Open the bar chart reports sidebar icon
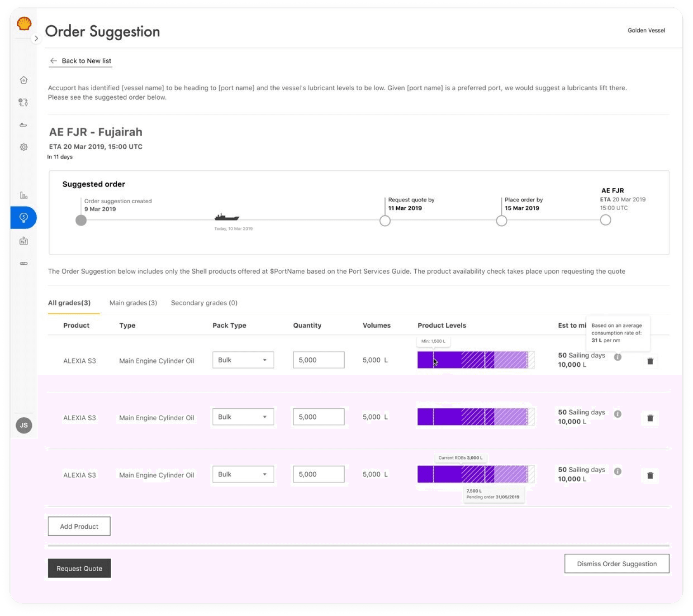Viewport: 693px width, 616px height. (24, 195)
